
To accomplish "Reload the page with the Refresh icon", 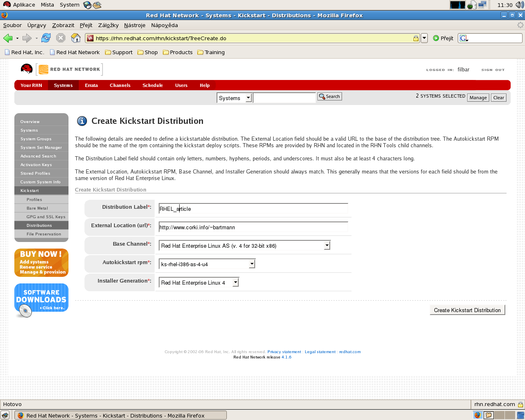I will coord(46,38).
